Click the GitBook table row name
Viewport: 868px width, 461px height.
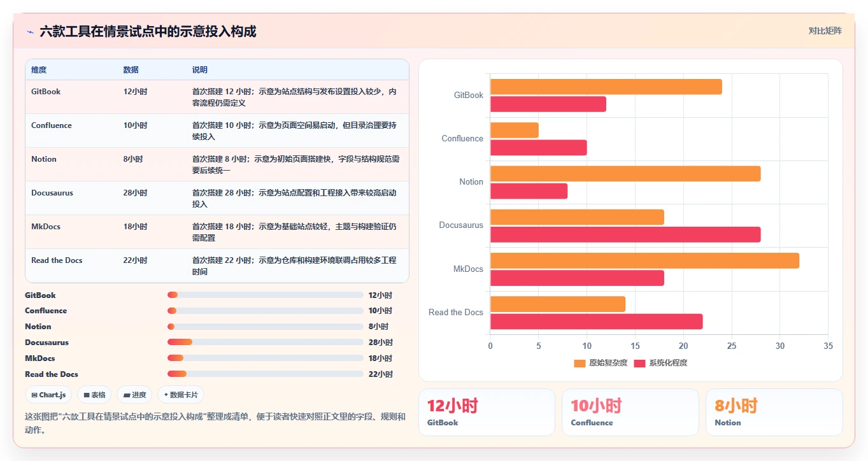46,92
